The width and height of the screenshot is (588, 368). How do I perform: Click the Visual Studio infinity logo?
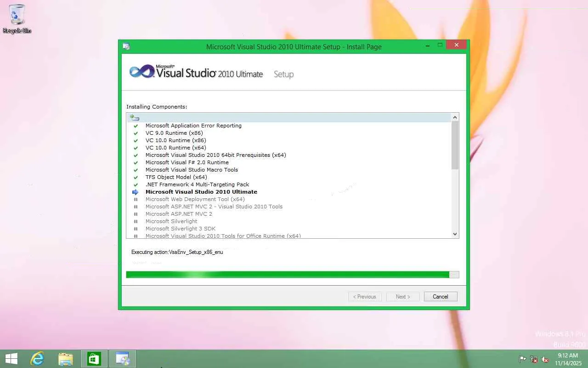[141, 72]
